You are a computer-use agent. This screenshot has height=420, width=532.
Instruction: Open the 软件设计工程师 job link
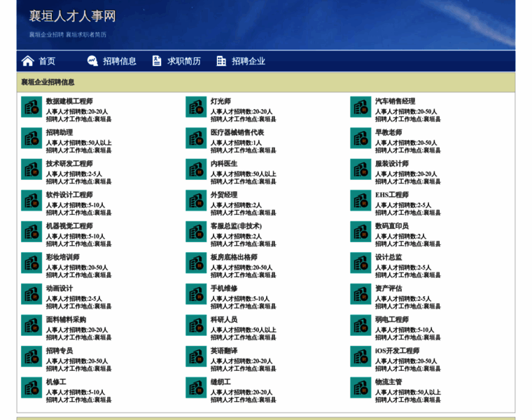tap(69, 195)
